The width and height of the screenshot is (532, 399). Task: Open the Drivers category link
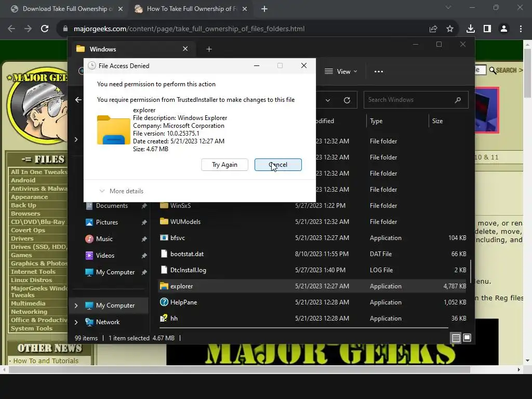click(22, 238)
